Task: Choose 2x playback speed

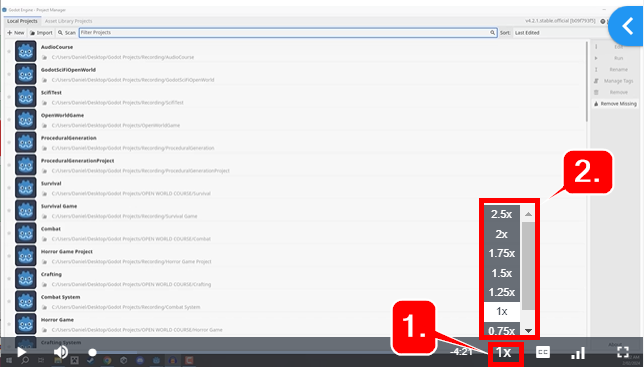Action: click(501, 234)
